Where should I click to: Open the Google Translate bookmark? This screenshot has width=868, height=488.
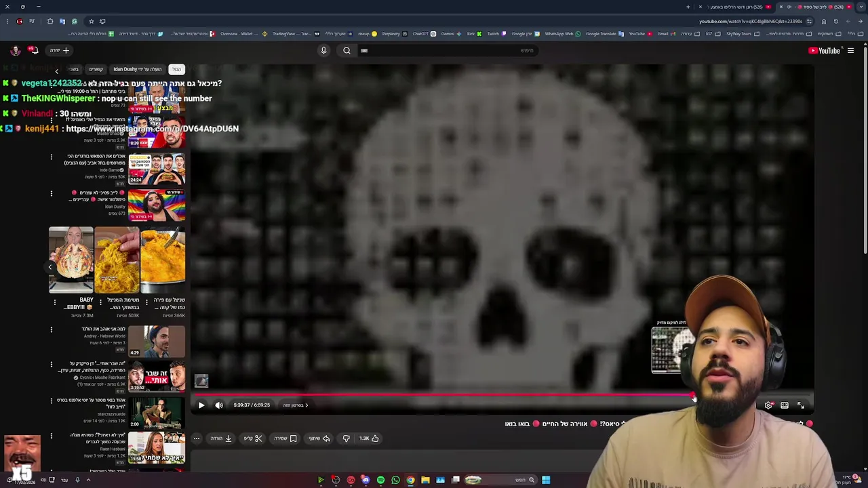tap(604, 34)
